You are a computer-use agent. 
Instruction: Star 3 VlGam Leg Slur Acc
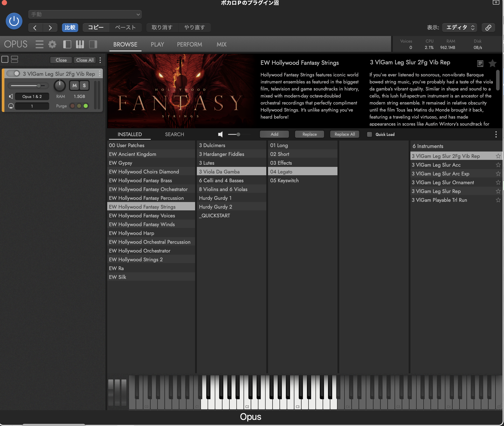498,165
